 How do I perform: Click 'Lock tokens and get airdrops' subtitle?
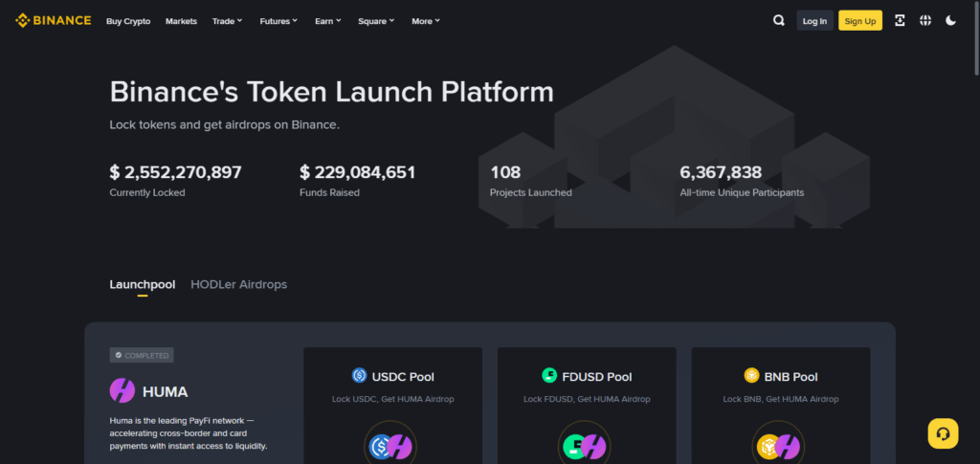[x=224, y=124]
